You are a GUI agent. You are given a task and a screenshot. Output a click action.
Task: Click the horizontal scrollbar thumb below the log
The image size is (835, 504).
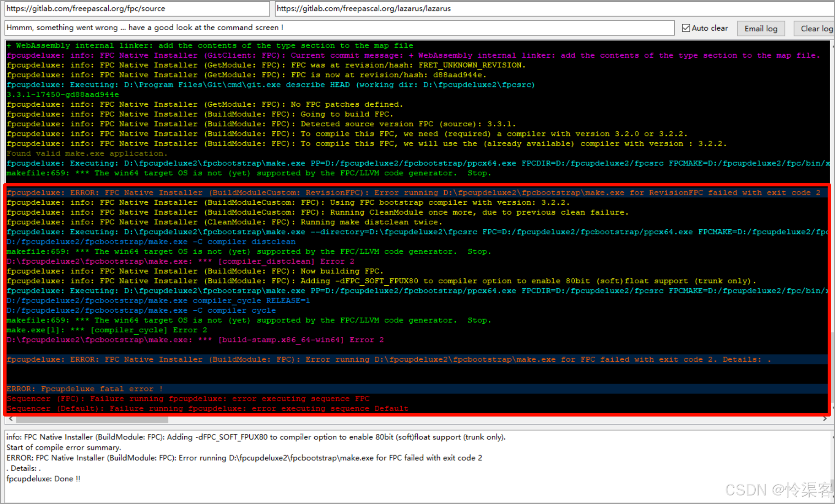click(92, 419)
